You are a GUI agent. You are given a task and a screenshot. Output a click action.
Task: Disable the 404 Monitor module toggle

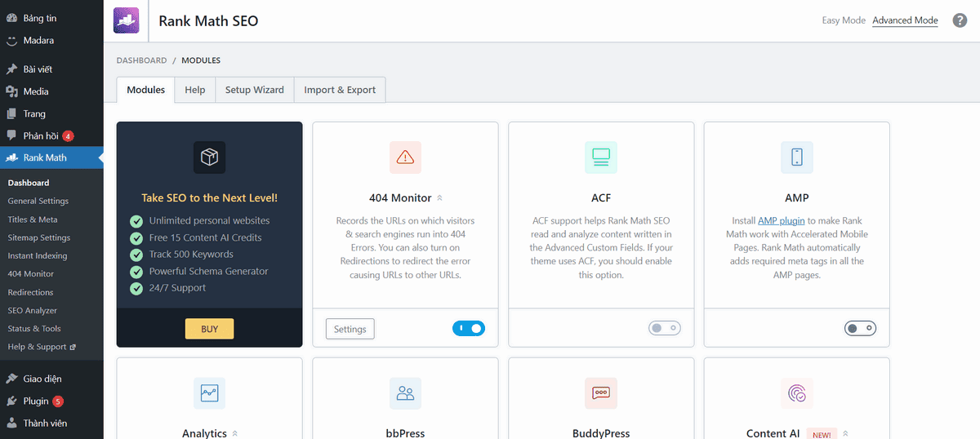pyautogui.click(x=469, y=328)
